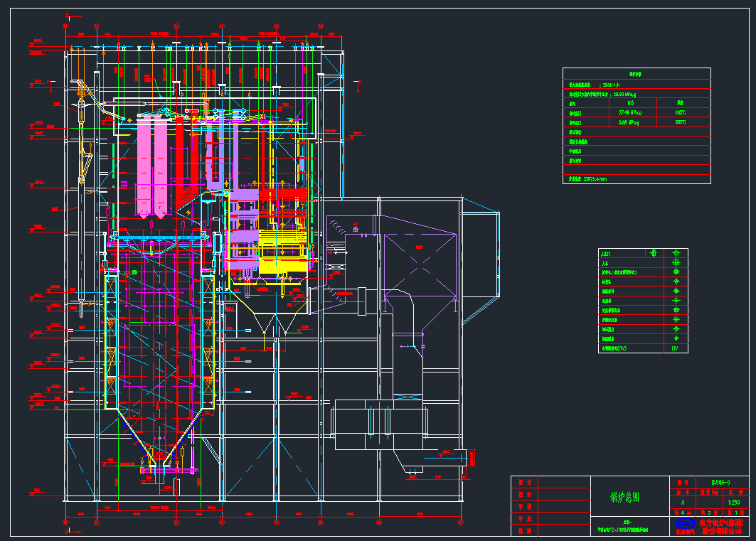756x541 pixels.
Task: Click the blue DBC company logo
Action: (x=685, y=523)
